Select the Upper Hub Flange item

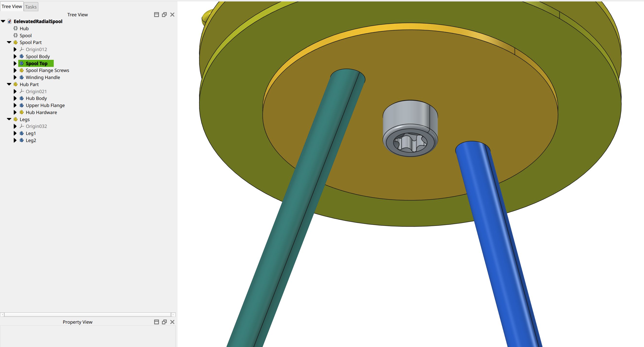point(45,105)
